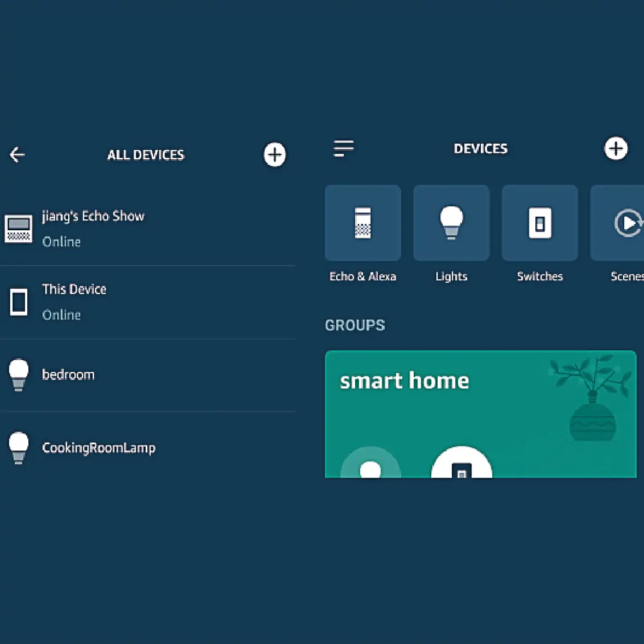This screenshot has width=644, height=644.
Task: Add a device via DEVICES plus button
Action: pyautogui.click(x=616, y=148)
